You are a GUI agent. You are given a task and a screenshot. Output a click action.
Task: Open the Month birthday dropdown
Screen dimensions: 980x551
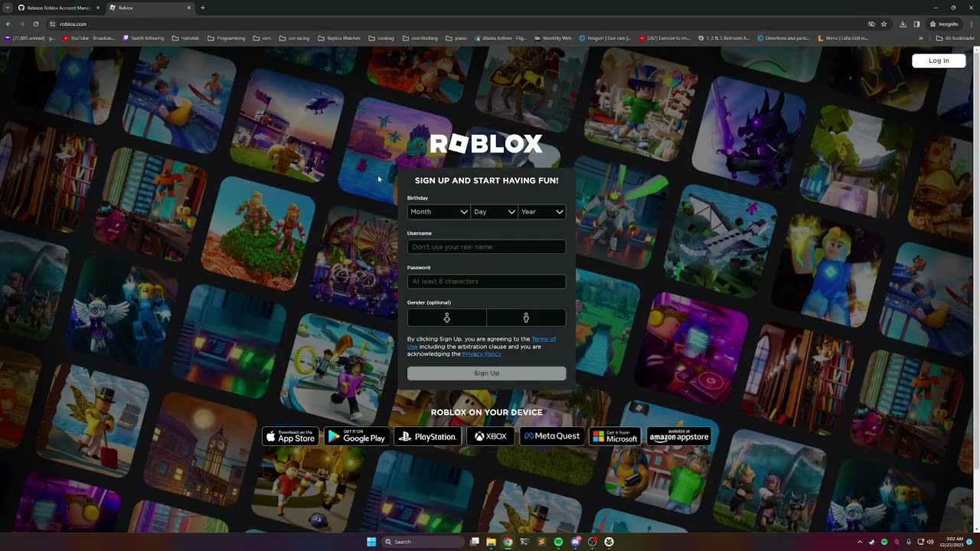coord(439,212)
